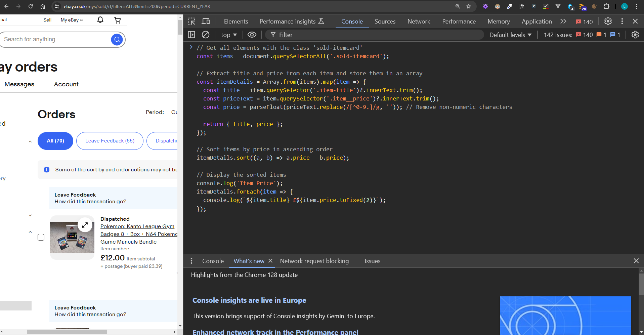Show the console sidebar
This screenshot has height=335, width=644.
191,35
